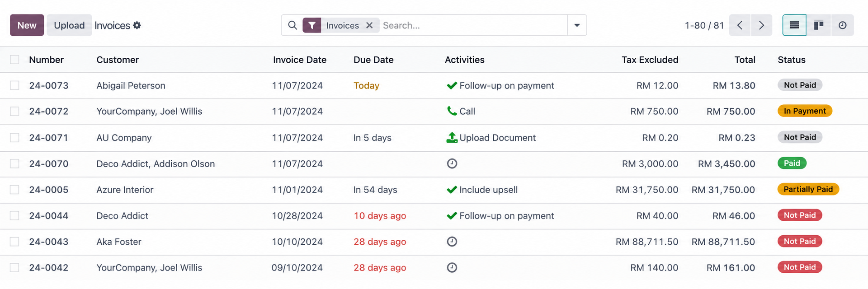Switch to Kanban view
The height and width of the screenshot is (289, 868).
[818, 25]
